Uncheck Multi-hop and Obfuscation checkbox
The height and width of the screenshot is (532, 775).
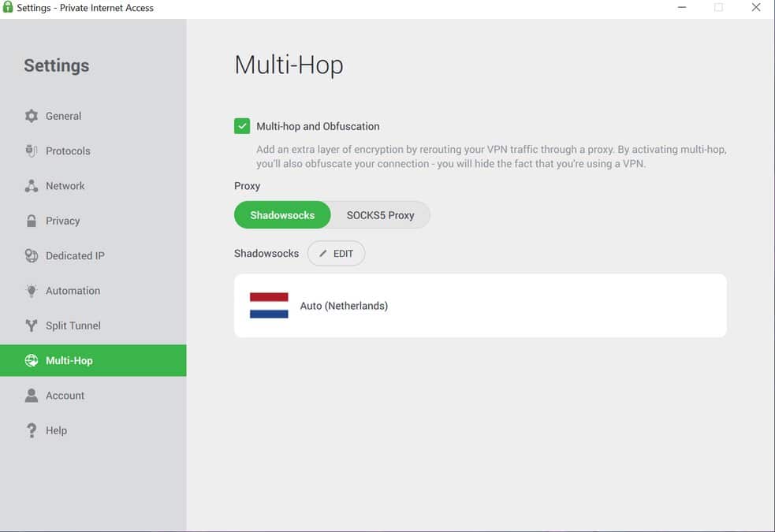(x=242, y=126)
